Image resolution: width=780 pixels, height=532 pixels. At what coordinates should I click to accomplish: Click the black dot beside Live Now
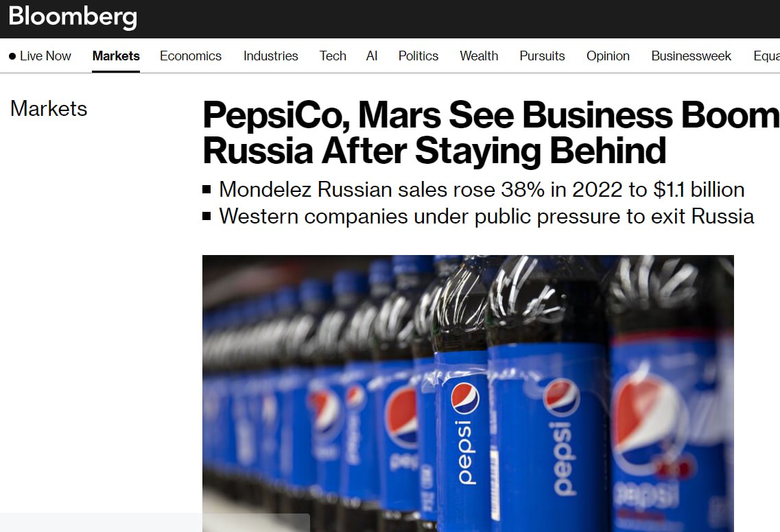tap(12, 56)
